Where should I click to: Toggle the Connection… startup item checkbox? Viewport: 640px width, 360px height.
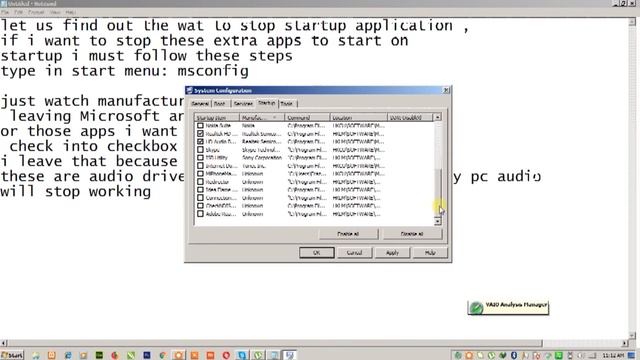click(200, 198)
